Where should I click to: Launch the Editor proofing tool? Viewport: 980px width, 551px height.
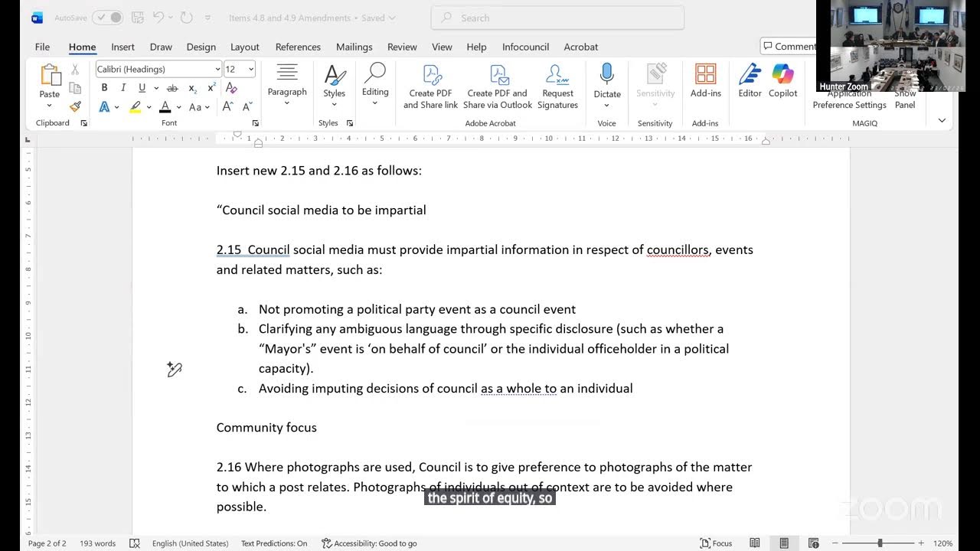pos(750,80)
